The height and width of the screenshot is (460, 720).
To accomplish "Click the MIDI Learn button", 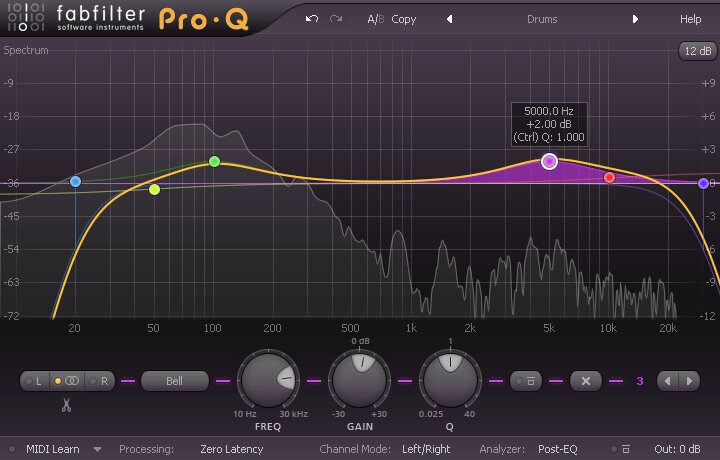I will pos(53,449).
